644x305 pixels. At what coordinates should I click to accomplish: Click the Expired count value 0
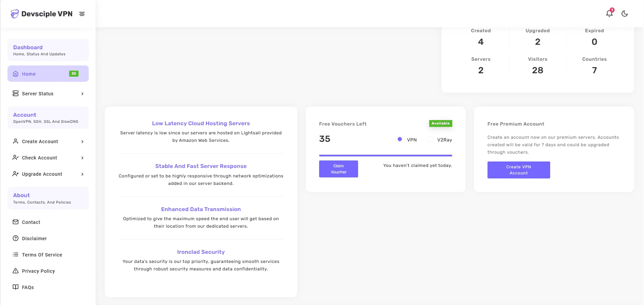[x=595, y=42]
